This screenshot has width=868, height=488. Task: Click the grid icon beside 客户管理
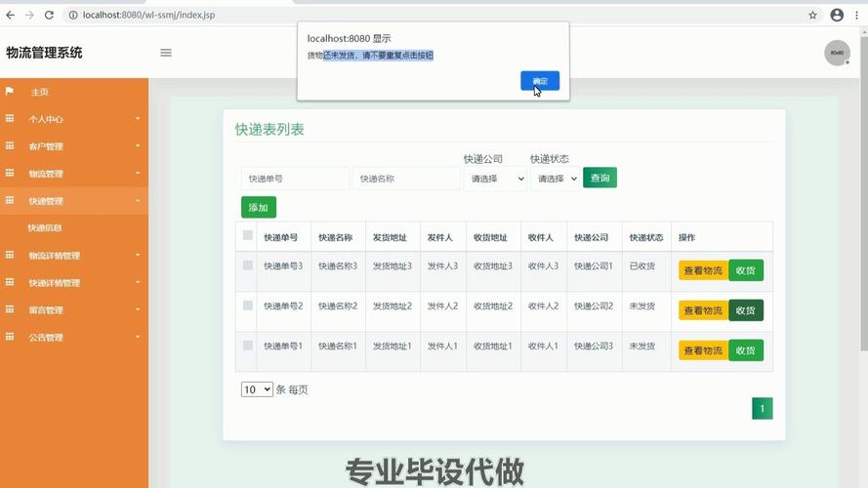click(10, 145)
